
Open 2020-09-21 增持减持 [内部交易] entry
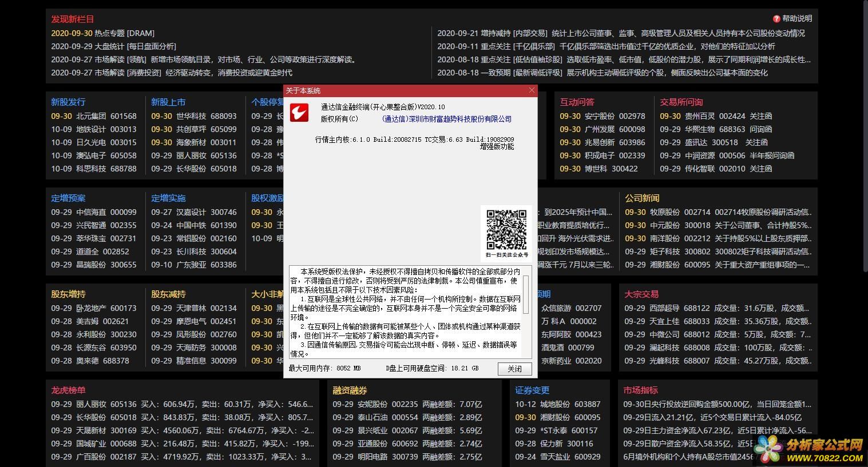pyautogui.click(x=621, y=33)
